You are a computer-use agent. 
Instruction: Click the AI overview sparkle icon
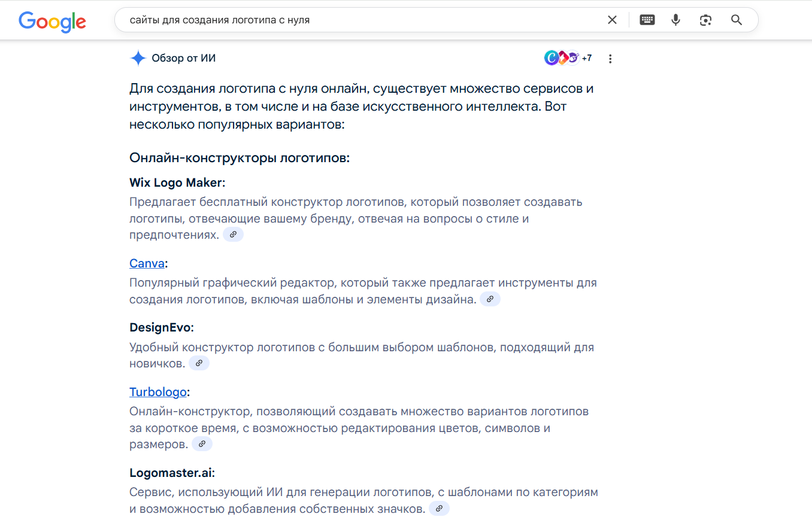pyautogui.click(x=138, y=58)
